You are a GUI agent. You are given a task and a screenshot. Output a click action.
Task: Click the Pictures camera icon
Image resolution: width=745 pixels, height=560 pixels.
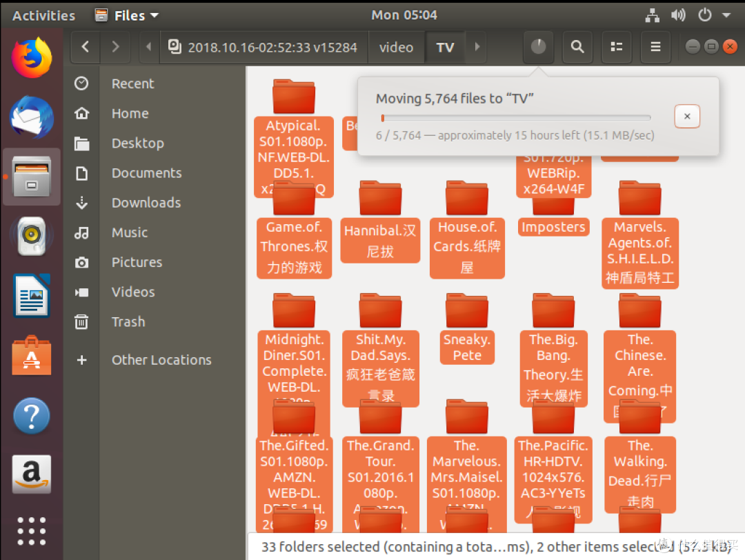pyautogui.click(x=81, y=262)
